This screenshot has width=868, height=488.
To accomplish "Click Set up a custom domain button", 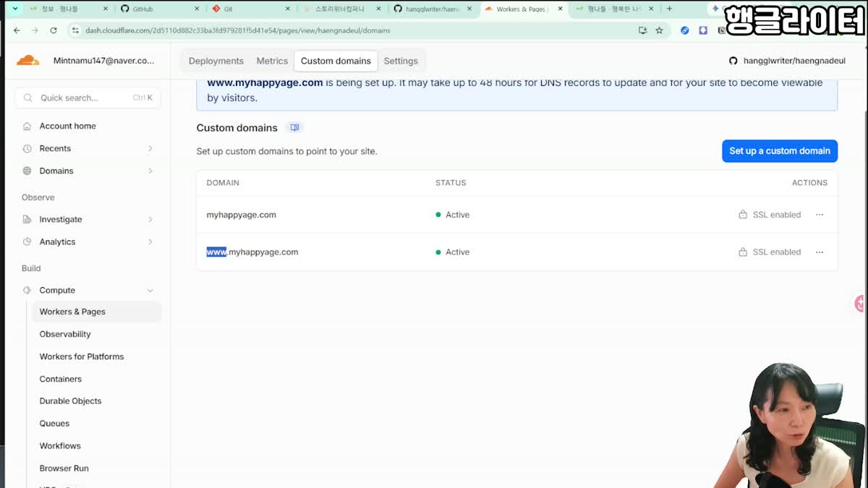I will [x=780, y=151].
